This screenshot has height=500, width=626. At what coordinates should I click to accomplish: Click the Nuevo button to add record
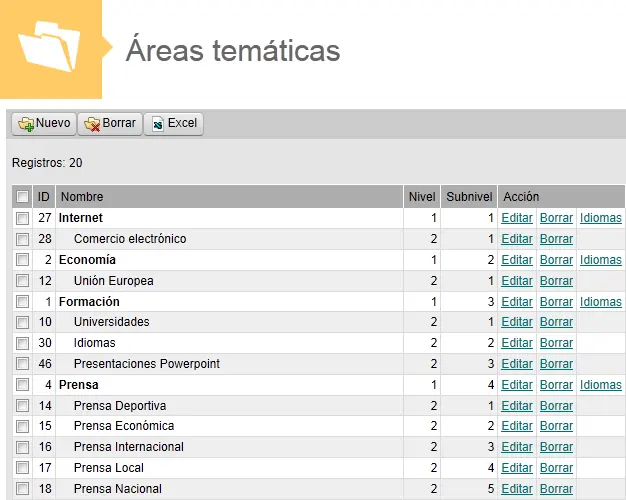[x=44, y=124]
